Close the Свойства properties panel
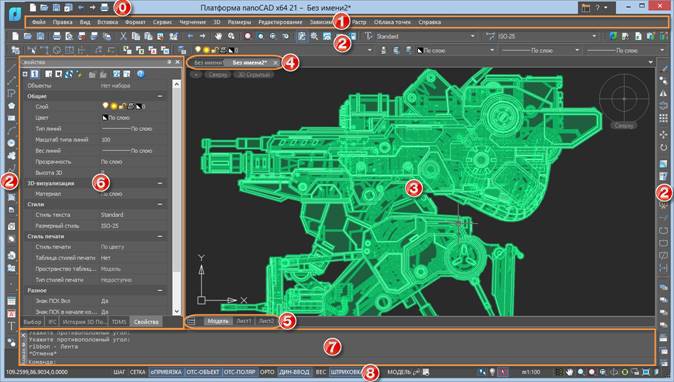The width and height of the screenshot is (674, 382). click(178, 62)
